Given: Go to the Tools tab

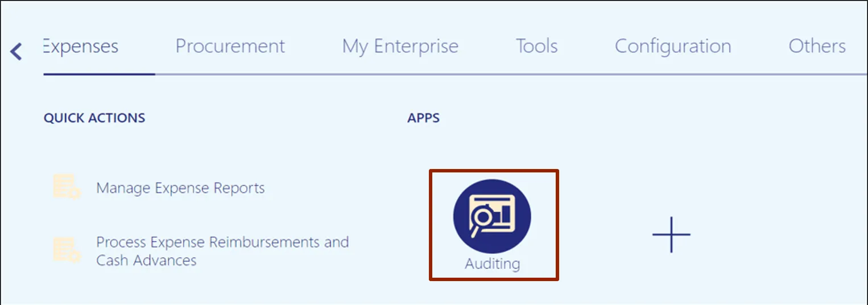Looking at the screenshot, I should point(536,46).
